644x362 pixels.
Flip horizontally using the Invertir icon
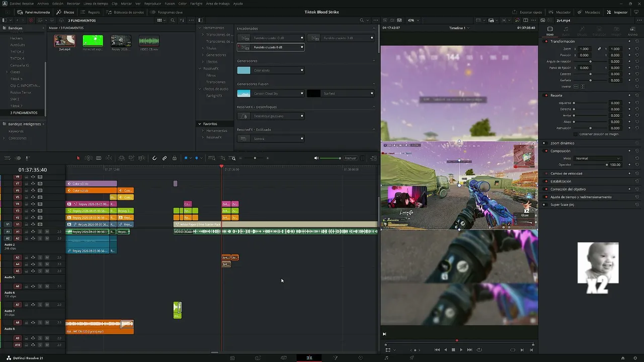coord(577,86)
